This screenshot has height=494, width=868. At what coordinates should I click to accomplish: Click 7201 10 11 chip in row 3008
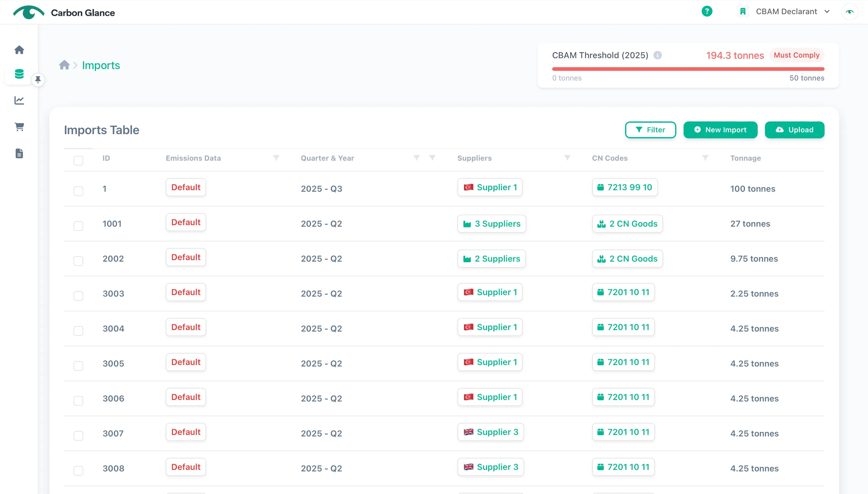tap(624, 467)
